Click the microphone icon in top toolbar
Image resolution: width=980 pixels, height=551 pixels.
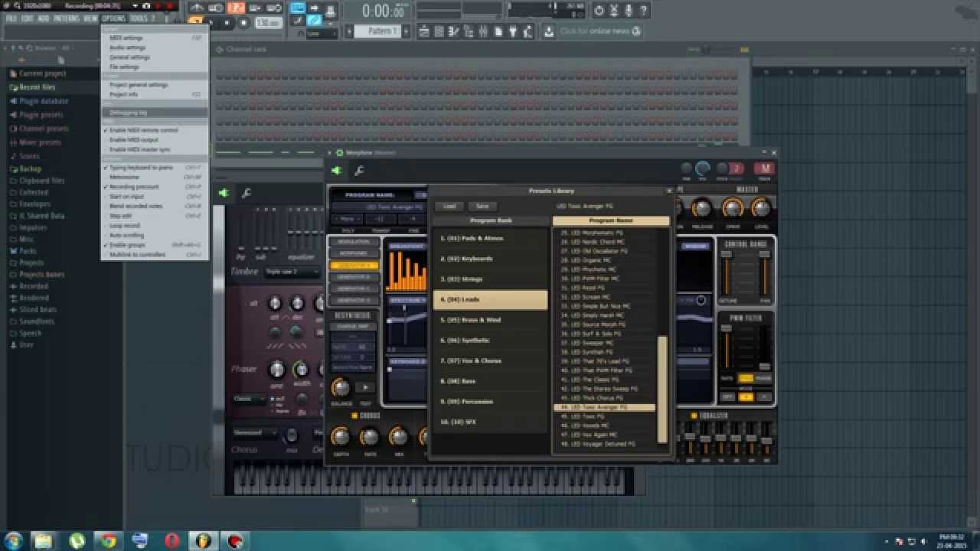point(629,11)
